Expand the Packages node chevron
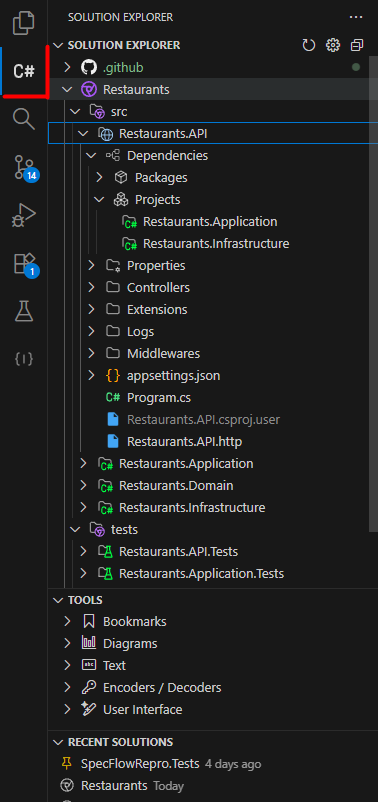Image resolution: width=378 pixels, height=802 pixels. tap(99, 177)
